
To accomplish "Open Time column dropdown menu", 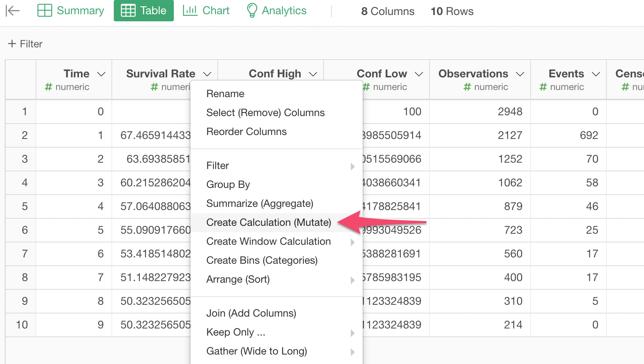I will pyautogui.click(x=101, y=74).
